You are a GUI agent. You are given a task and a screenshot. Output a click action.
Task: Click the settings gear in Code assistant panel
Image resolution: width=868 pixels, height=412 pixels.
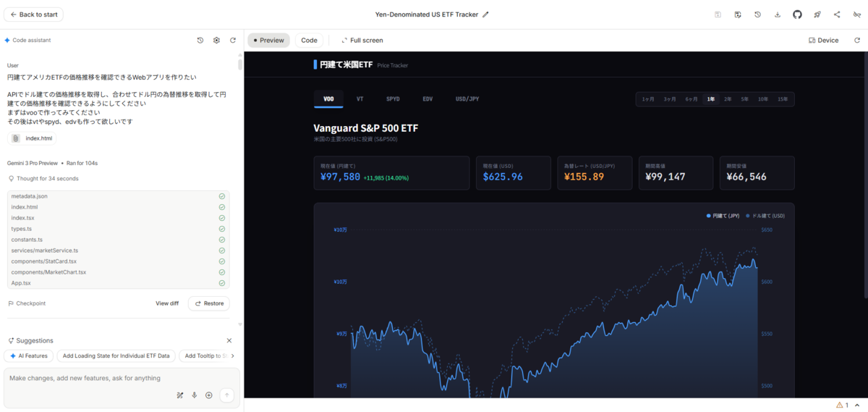[x=216, y=41]
